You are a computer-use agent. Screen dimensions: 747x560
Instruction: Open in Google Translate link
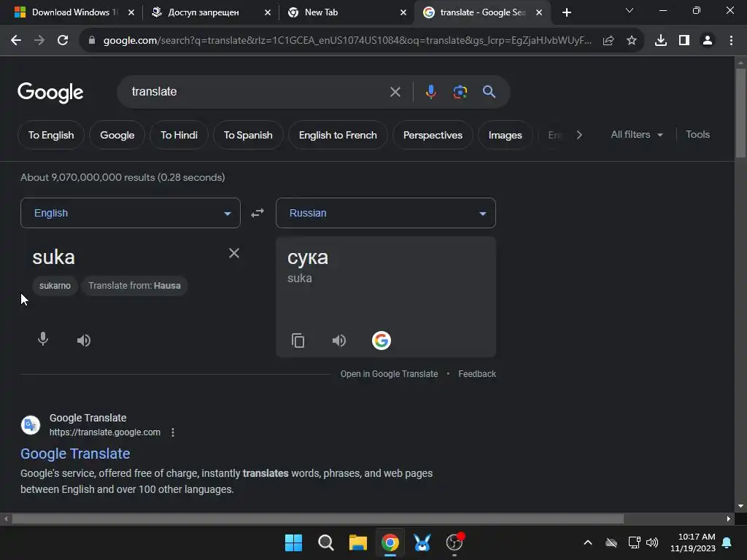389,374
